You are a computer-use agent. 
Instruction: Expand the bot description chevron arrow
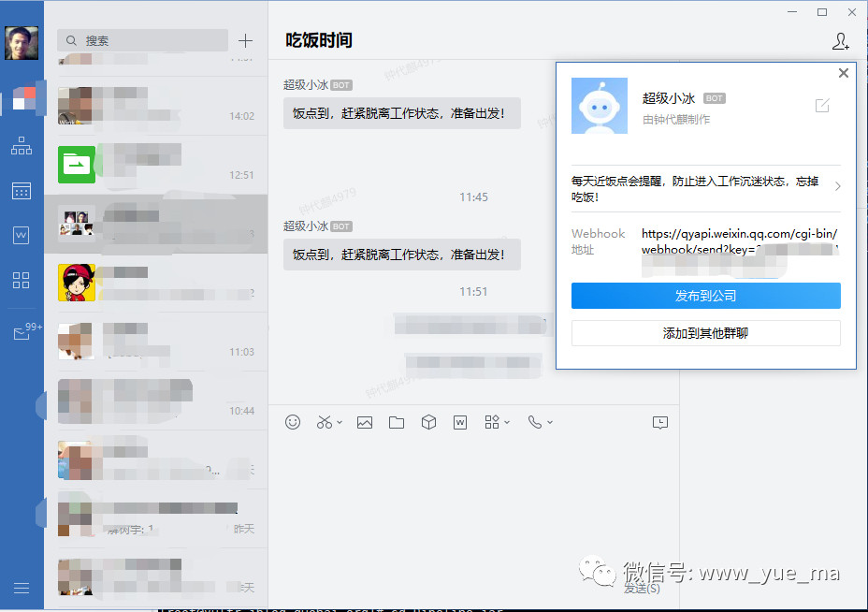837,186
